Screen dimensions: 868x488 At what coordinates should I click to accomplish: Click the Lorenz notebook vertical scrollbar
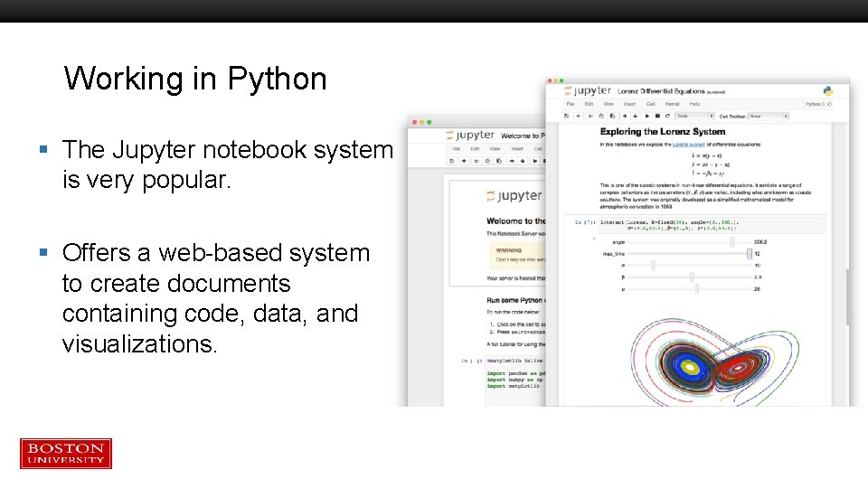(x=847, y=296)
